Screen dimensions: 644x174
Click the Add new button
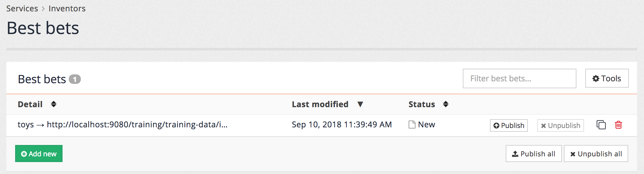(x=39, y=154)
